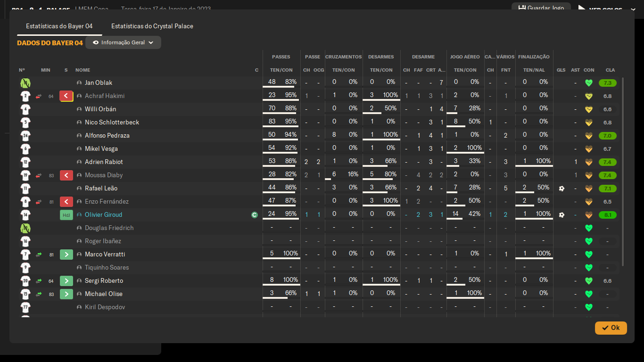
Task: Click Marco Verratti's green substituted-on arrow
Action: [66, 255]
